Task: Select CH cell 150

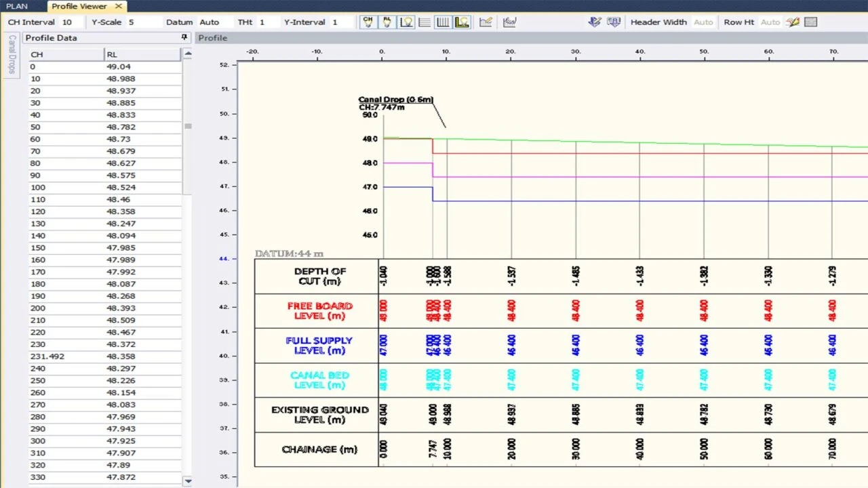Action: 66,247
